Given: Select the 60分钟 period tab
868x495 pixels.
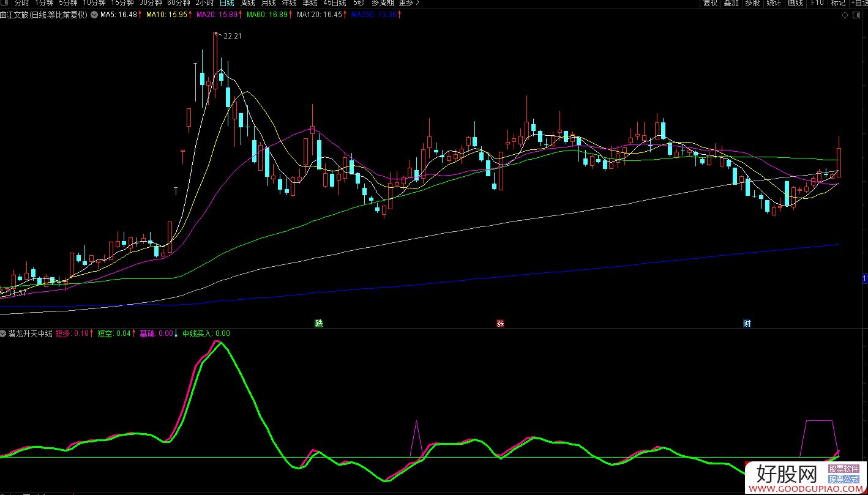Looking at the screenshot, I should tap(179, 3).
